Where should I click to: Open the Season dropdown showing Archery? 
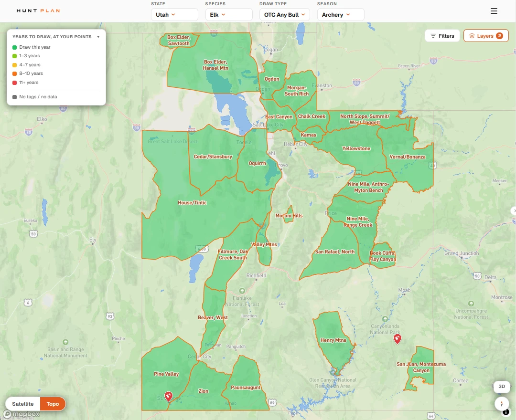341,15
